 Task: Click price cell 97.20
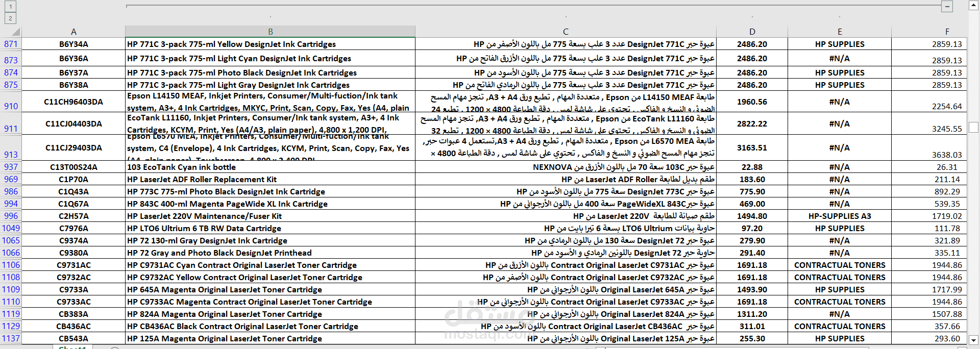point(752,228)
